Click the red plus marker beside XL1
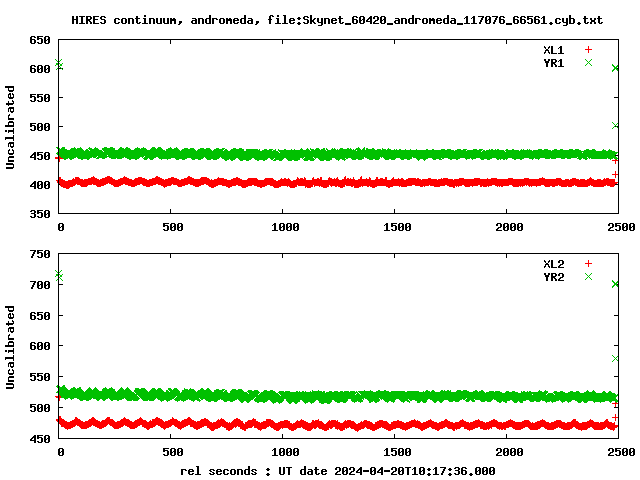Viewport: 640px width, 480px height. pyautogui.click(x=588, y=50)
